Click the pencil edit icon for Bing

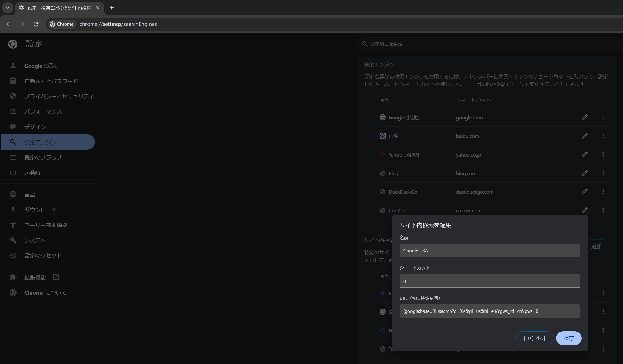click(584, 173)
